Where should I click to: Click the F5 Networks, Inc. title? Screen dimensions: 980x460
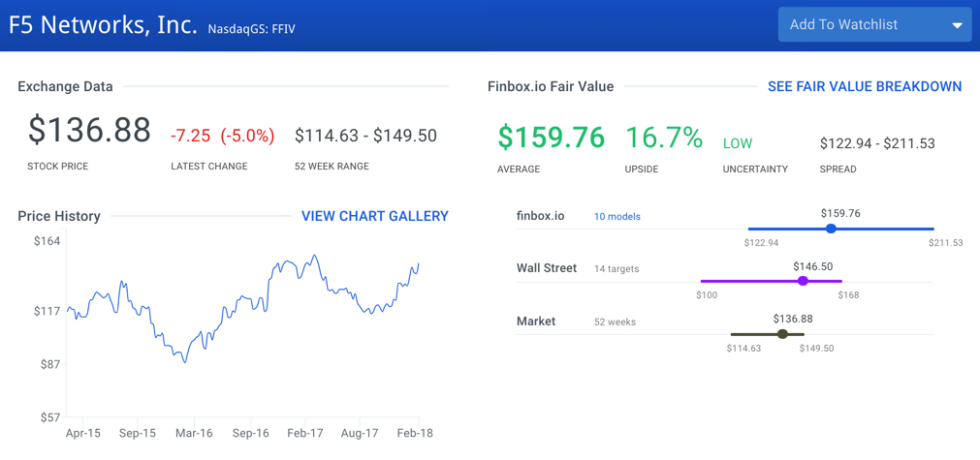click(103, 25)
